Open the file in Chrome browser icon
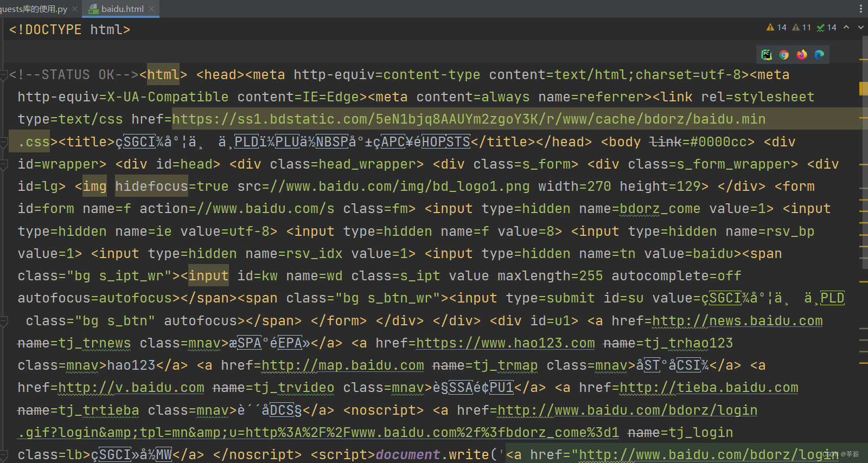This screenshot has height=463, width=868. tap(784, 54)
